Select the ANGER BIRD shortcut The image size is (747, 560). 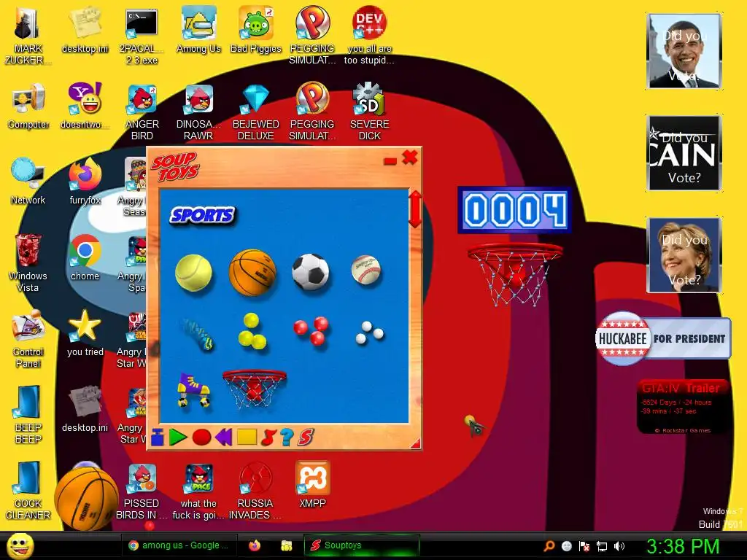[142, 112]
